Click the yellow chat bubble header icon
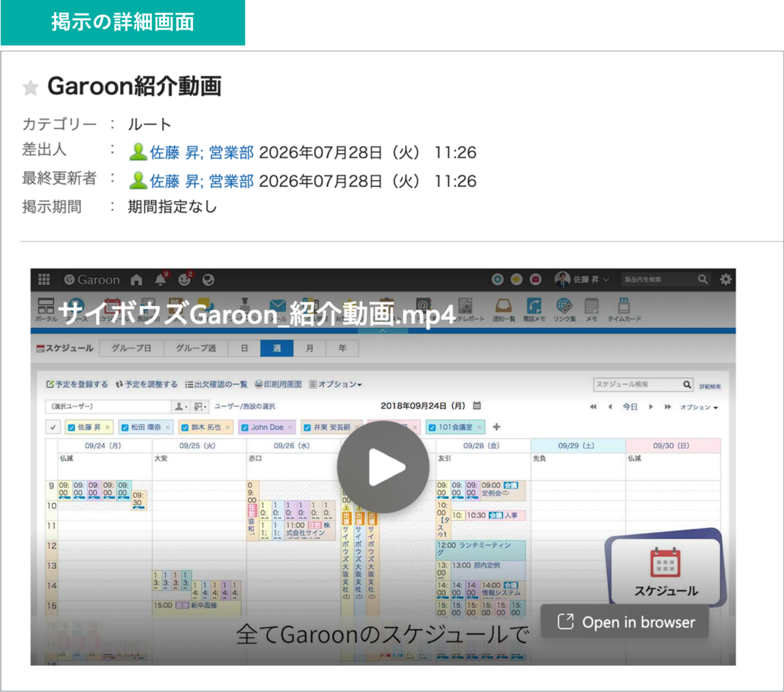The image size is (784, 692). pyautogui.click(x=516, y=279)
